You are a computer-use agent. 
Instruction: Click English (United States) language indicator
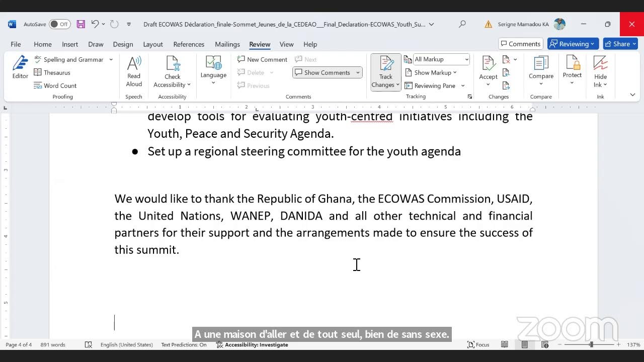[x=126, y=344]
